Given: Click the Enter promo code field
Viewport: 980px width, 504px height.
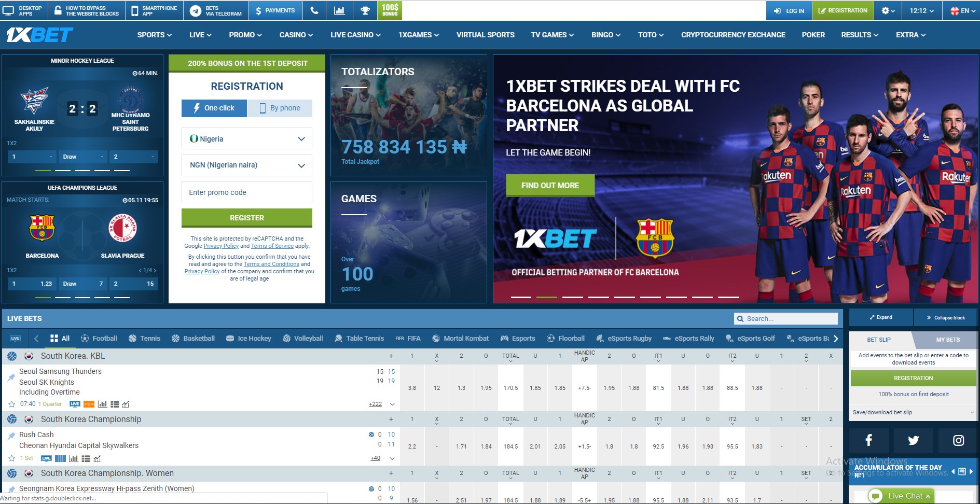Looking at the screenshot, I should (247, 192).
